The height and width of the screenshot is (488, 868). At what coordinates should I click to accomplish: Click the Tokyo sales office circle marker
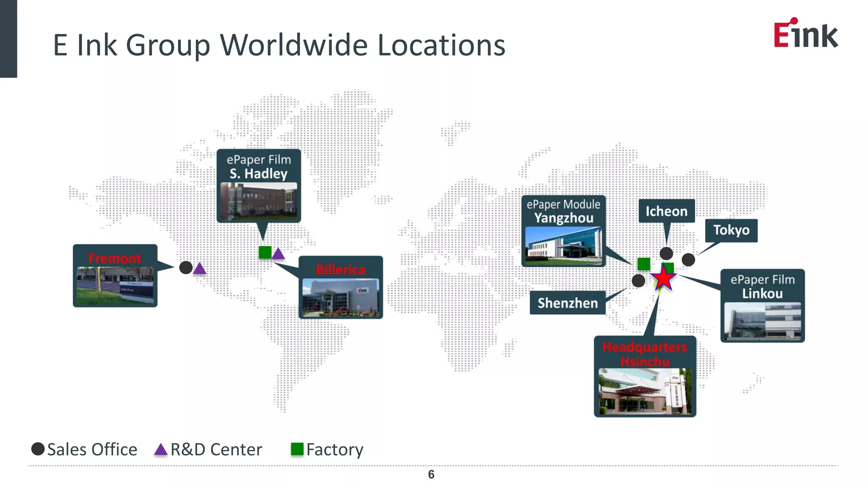point(688,260)
